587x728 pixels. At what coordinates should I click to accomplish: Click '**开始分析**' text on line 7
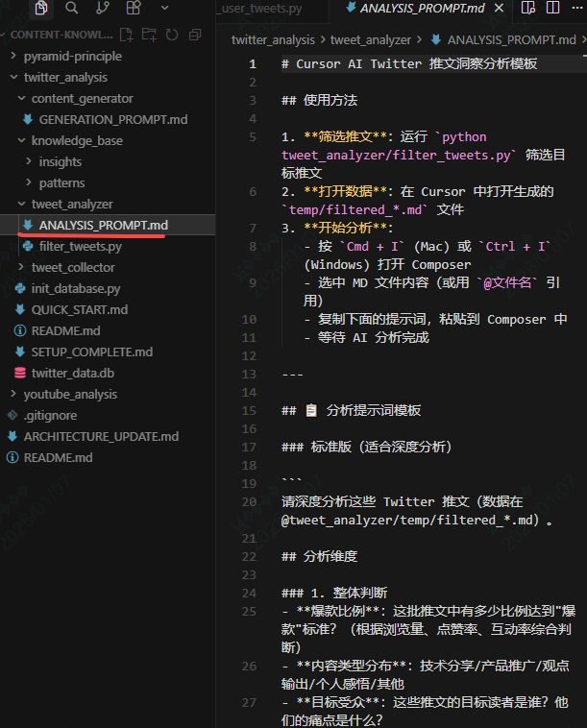pyautogui.click(x=346, y=228)
